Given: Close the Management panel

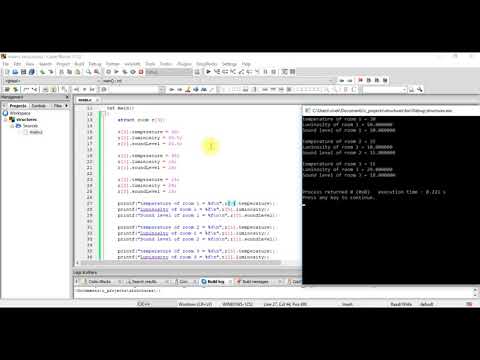Looking at the screenshot, I should click(x=67, y=97).
